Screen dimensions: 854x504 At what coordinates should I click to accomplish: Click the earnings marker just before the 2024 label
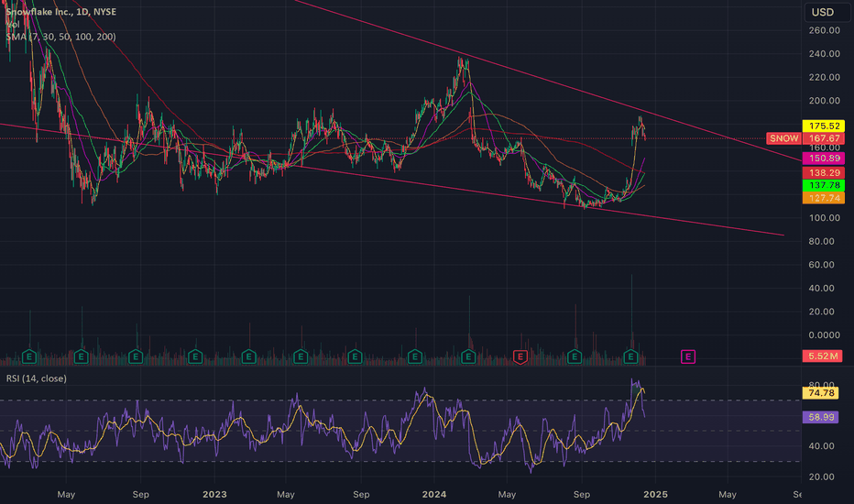[414, 356]
